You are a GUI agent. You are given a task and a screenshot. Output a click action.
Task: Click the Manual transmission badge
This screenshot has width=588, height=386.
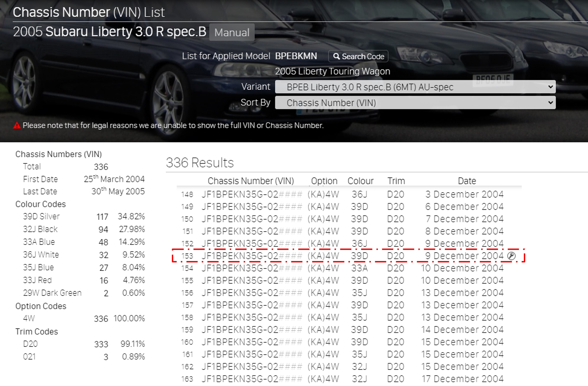click(232, 32)
